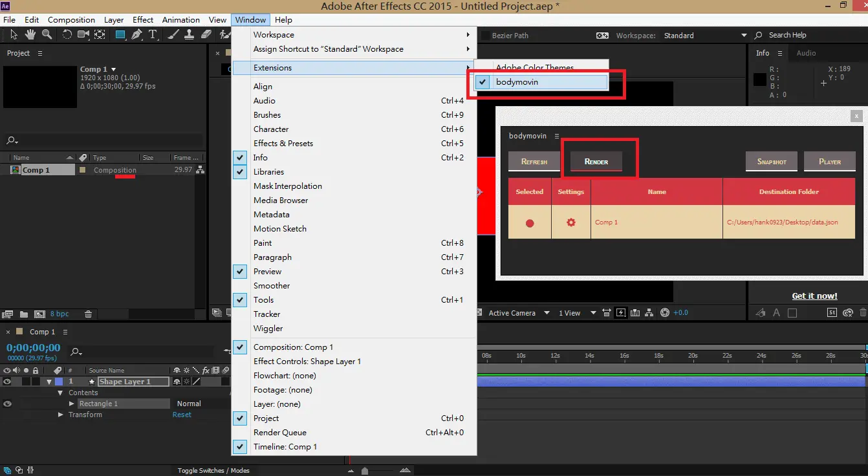Select the Clone Stamp tool
This screenshot has width=868, height=476.
pyautogui.click(x=190, y=35)
